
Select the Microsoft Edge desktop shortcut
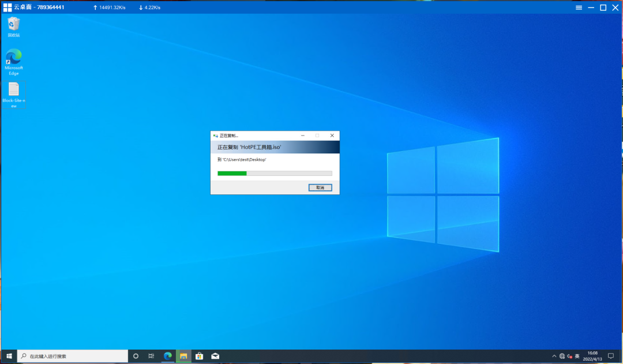[x=14, y=58]
